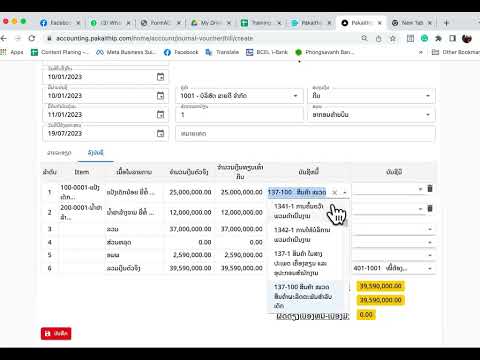Open the Other Bookmarks folder
Screen dimensions: 480x360
pyautogui.click(x=456, y=52)
